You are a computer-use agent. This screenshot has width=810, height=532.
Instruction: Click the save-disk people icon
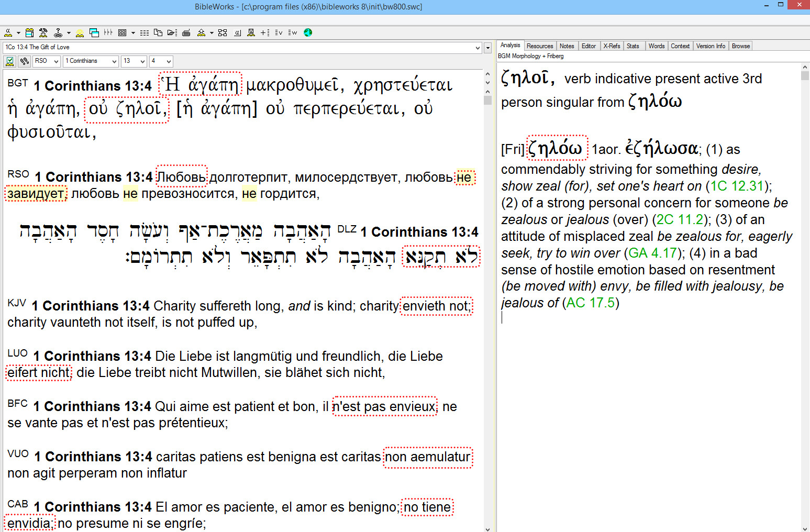coord(251,32)
